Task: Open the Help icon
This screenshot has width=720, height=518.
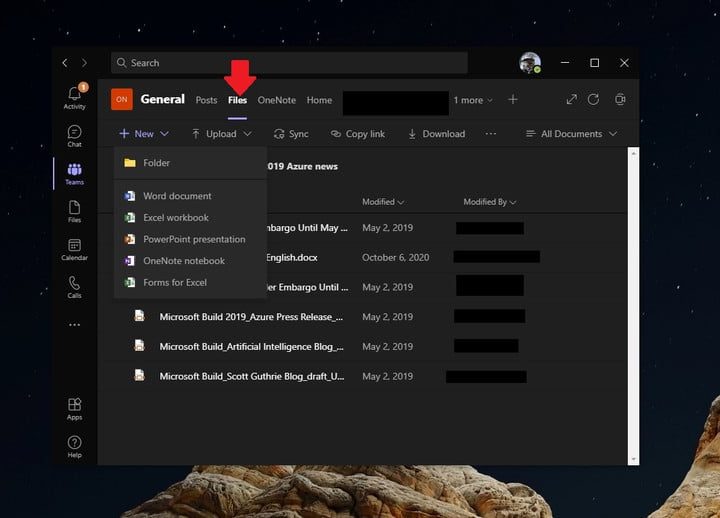Action: pos(74,446)
